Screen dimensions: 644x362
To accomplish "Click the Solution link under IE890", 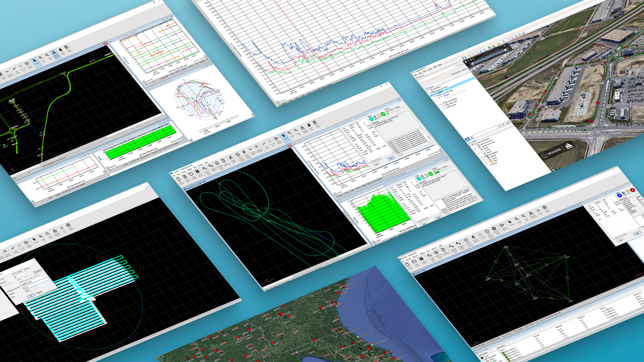I will pyautogui.click(x=446, y=95).
